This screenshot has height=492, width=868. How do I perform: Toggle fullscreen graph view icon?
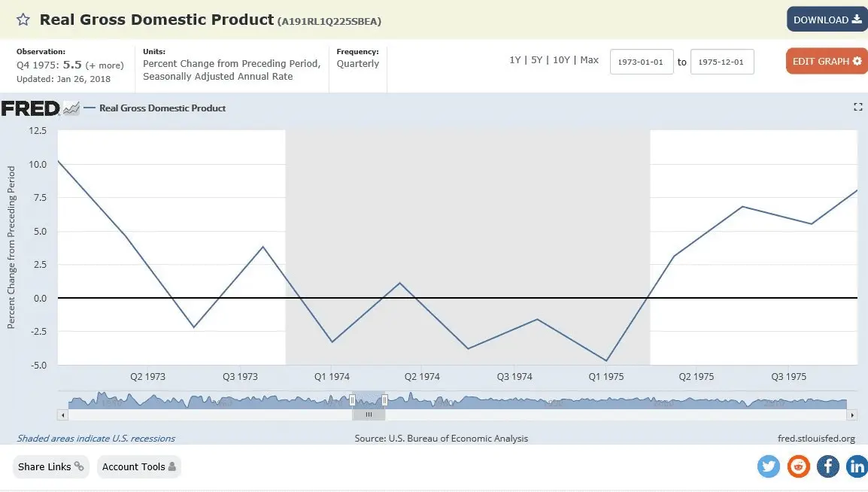857,108
